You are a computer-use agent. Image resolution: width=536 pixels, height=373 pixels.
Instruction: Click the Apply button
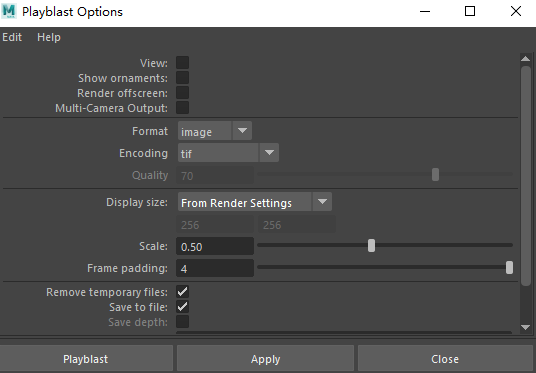[266, 359]
